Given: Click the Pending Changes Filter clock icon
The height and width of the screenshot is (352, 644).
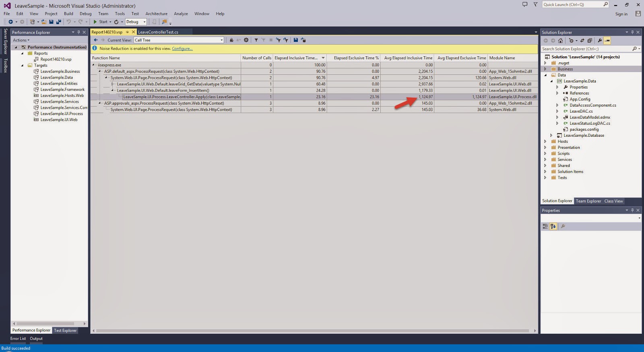Looking at the screenshot, I should tap(571, 40).
